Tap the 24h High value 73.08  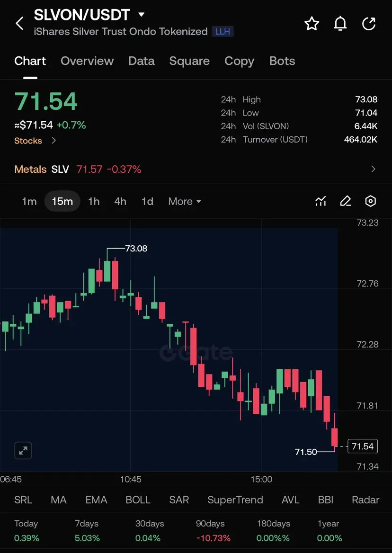coord(366,99)
